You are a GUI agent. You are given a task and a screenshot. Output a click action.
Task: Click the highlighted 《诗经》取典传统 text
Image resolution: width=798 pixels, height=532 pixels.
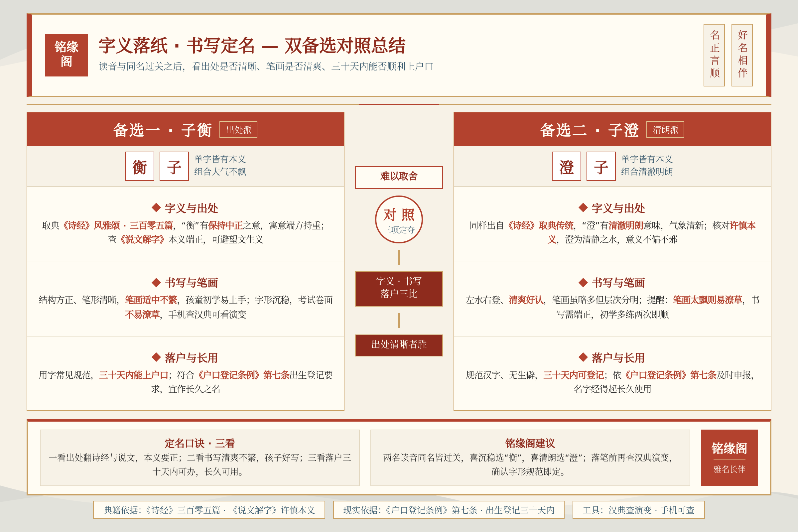click(x=539, y=225)
